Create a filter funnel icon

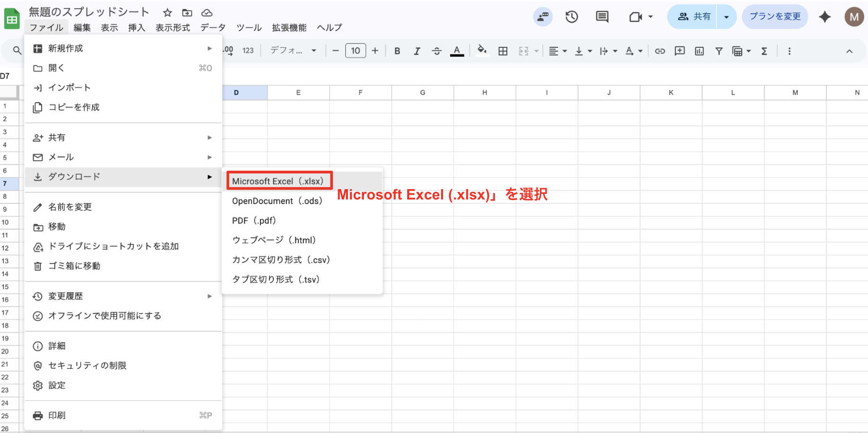pos(719,51)
